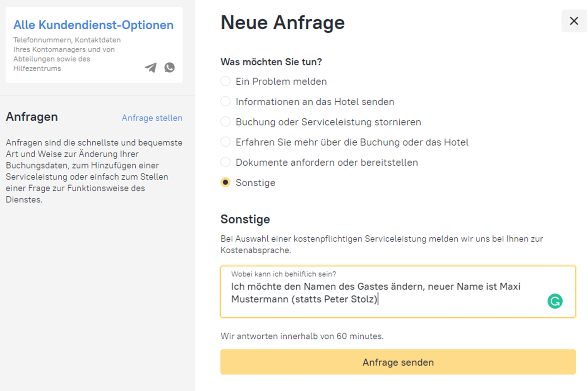Click the 'Anfragen' sidebar heading
This screenshot has width=588, height=391.
coord(32,117)
